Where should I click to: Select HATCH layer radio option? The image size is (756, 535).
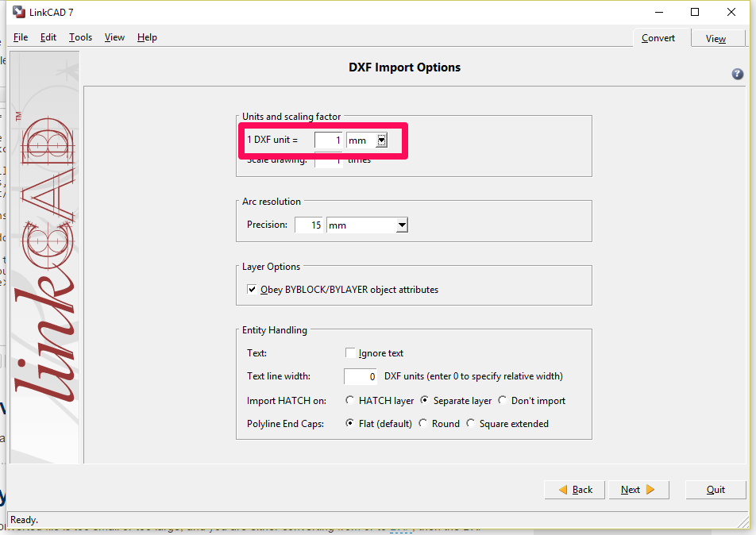(x=350, y=401)
